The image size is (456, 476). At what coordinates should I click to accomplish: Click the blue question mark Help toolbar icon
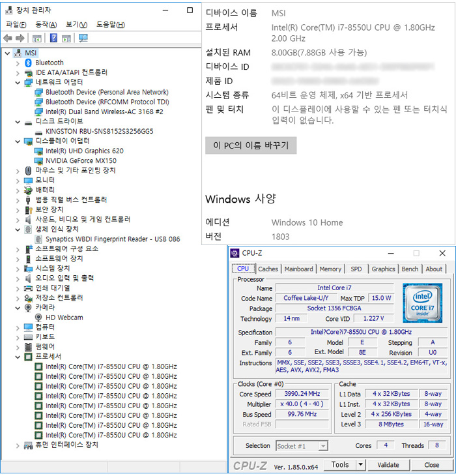point(53,38)
